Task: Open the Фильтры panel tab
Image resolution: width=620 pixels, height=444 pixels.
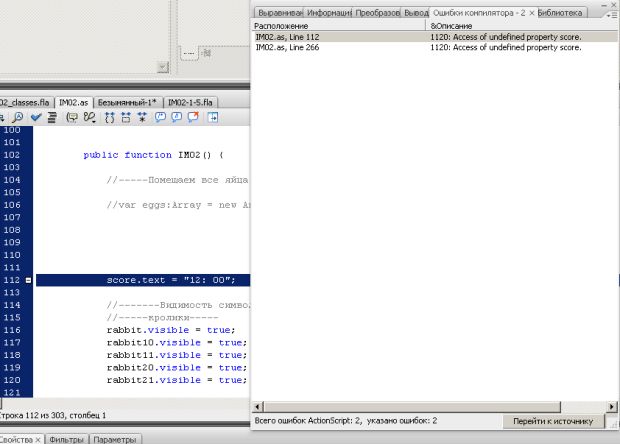Action: [66, 440]
